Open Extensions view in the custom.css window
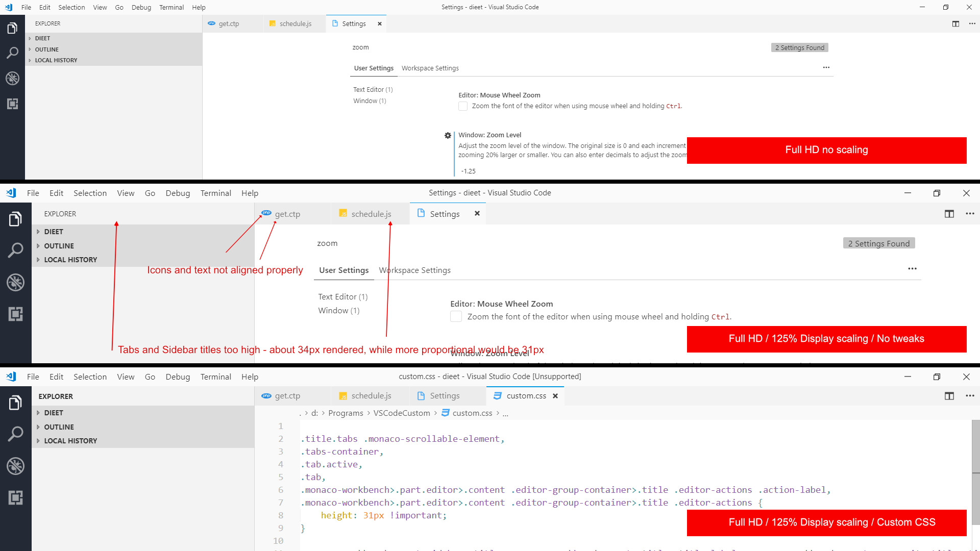The width and height of the screenshot is (980, 551). (x=15, y=497)
